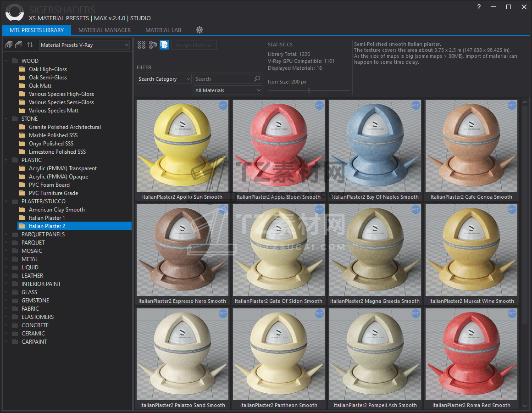The height and width of the screenshot is (413, 532).
Task: Click the LEATHER category folder icon
Action: tap(15, 275)
